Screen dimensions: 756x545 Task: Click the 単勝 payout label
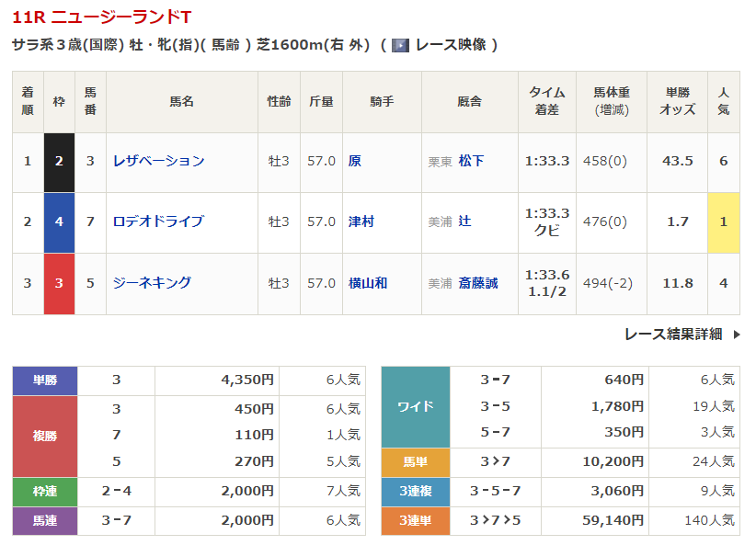tap(45, 380)
